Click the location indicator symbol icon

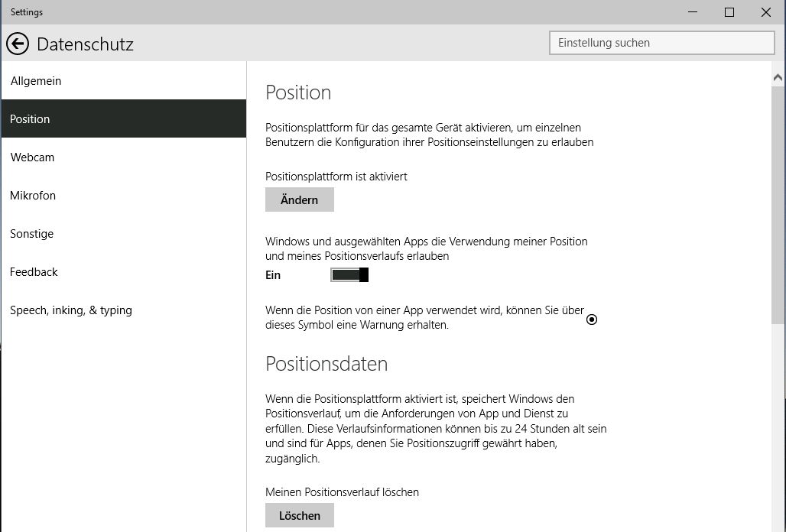[591, 320]
